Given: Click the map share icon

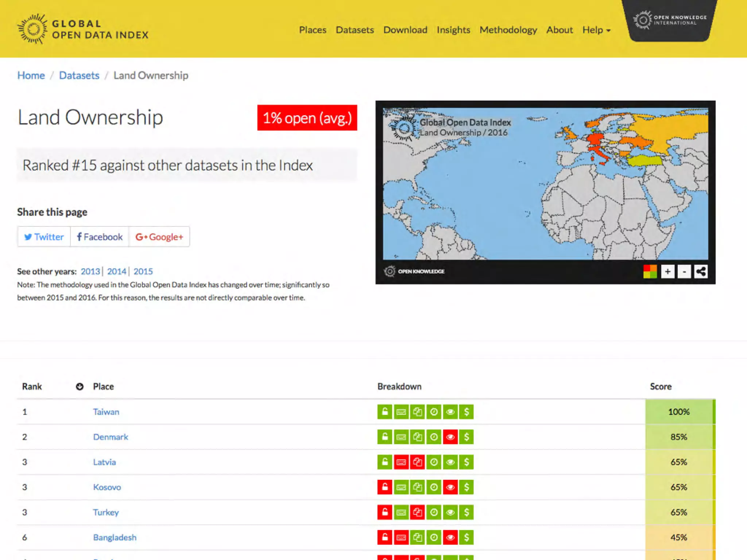Looking at the screenshot, I should [x=701, y=272].
